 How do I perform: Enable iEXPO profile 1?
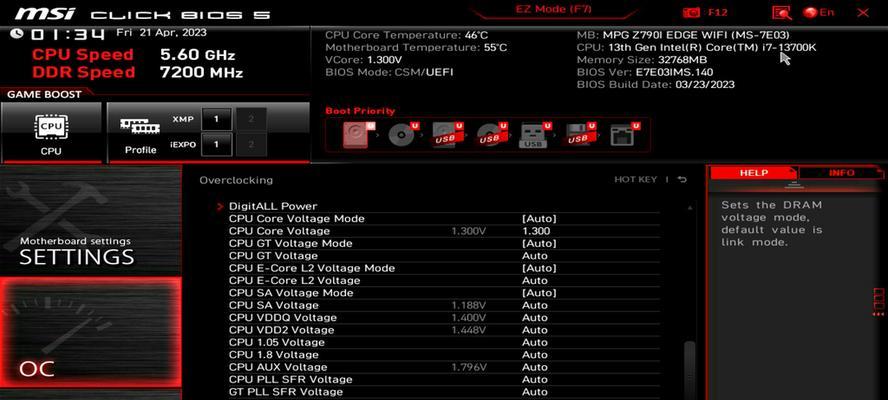[216, 144]
